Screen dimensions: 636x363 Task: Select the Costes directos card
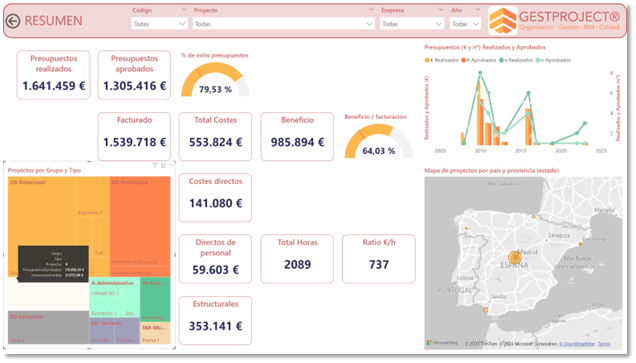click(x=215, y=198)
